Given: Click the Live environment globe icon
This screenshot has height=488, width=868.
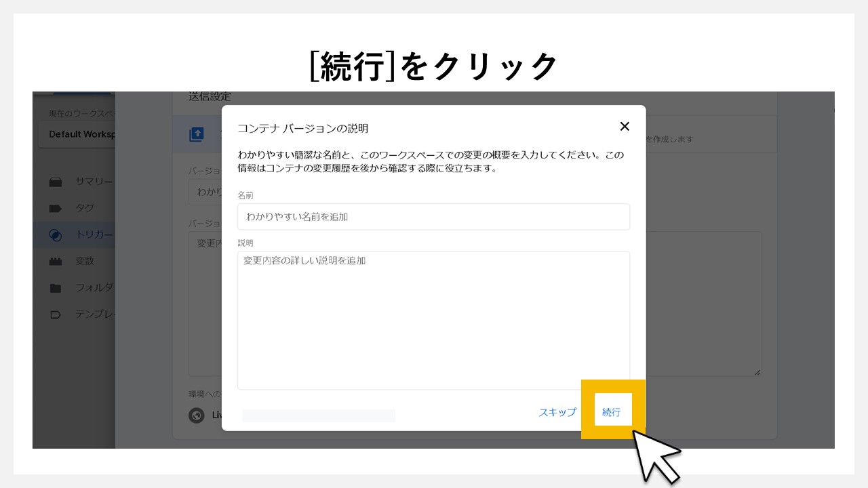Looking at the screenshot, I should click(x=197, y=415).
